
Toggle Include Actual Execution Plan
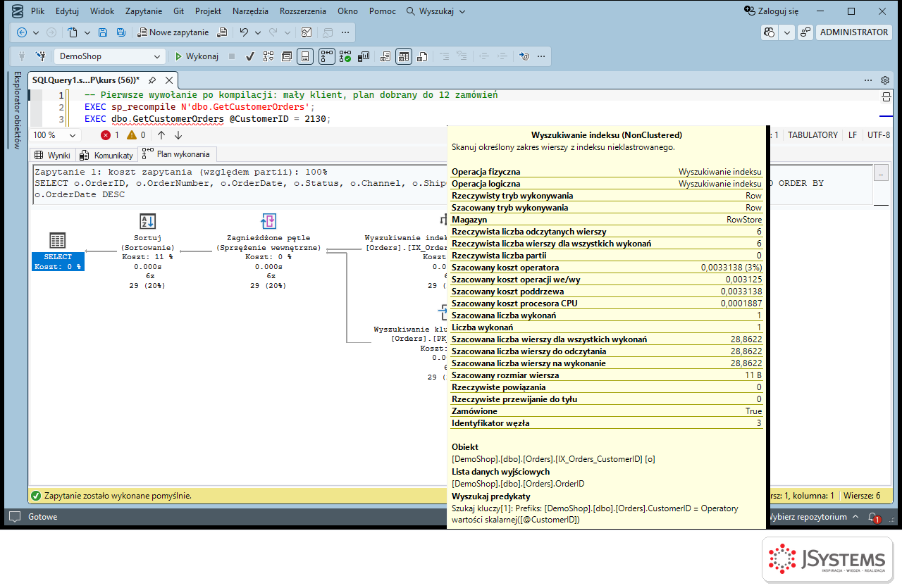[x=327, y=56]
